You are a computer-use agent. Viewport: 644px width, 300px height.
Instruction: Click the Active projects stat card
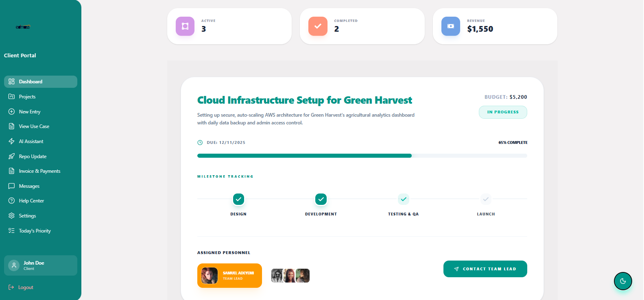(229, 26)
